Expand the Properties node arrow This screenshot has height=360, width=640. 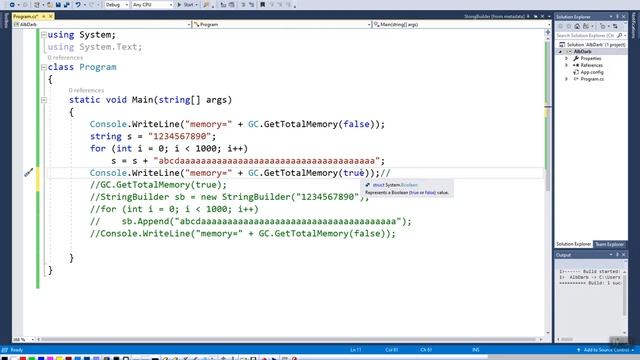tap(567, 59)
